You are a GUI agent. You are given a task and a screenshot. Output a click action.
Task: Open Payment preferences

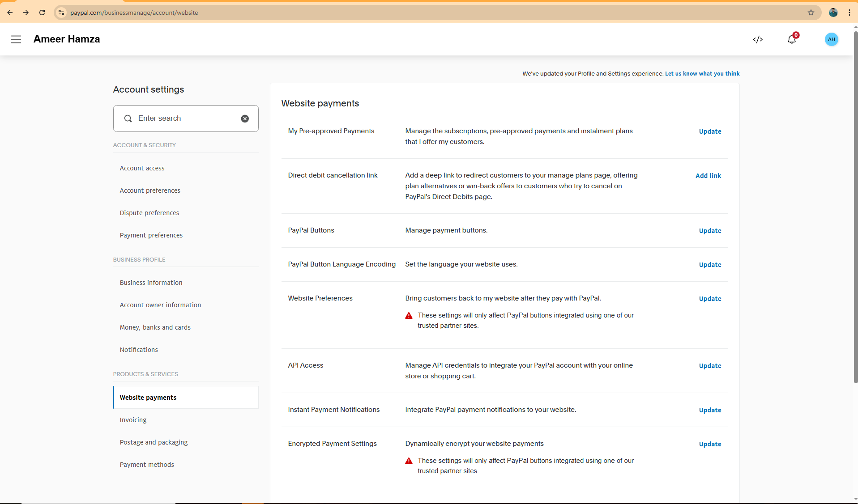point(151,235)
